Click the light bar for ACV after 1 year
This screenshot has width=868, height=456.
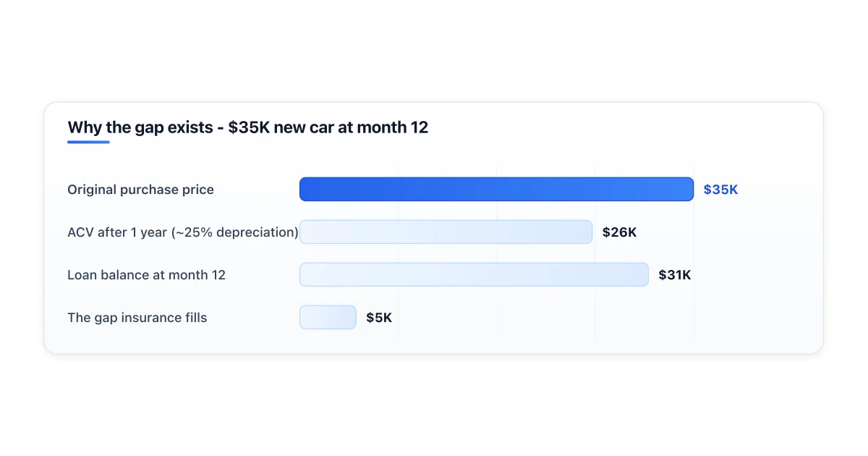[446, 232]
